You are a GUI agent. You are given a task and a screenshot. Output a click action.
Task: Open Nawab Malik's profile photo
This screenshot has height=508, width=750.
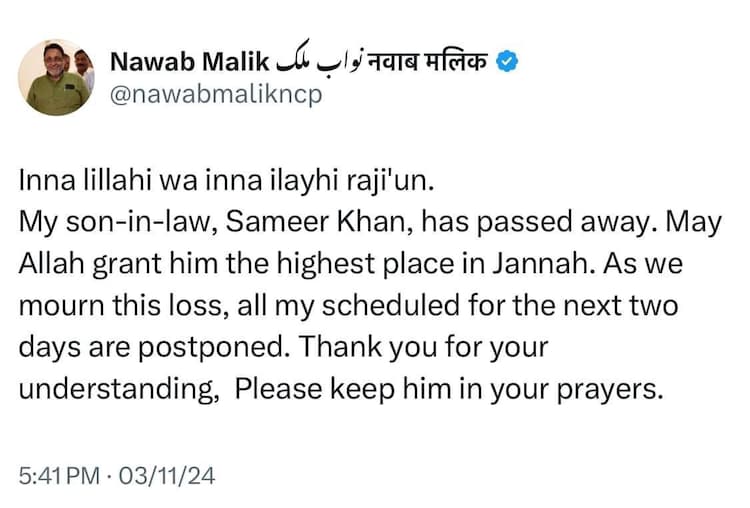point(56,79)
